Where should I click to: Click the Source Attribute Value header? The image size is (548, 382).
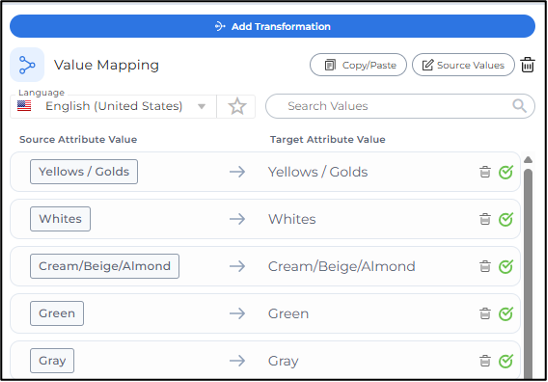[x=78, y=139]
